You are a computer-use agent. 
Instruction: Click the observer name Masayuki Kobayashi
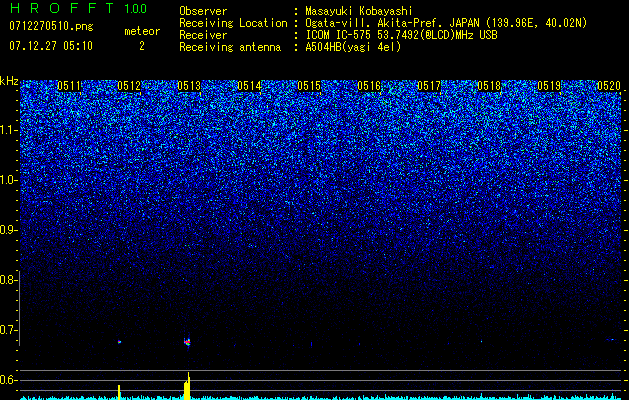coord(359,11)
